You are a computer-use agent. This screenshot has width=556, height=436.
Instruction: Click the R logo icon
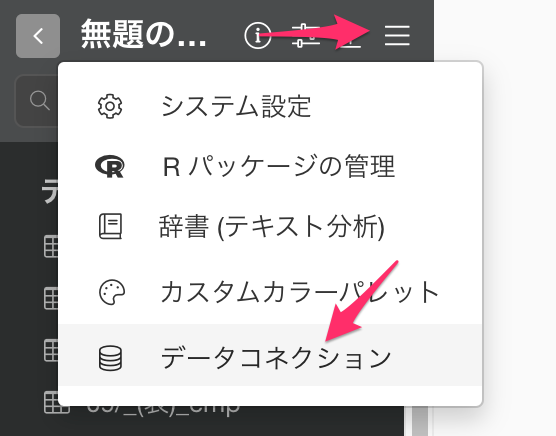(110, 166)
